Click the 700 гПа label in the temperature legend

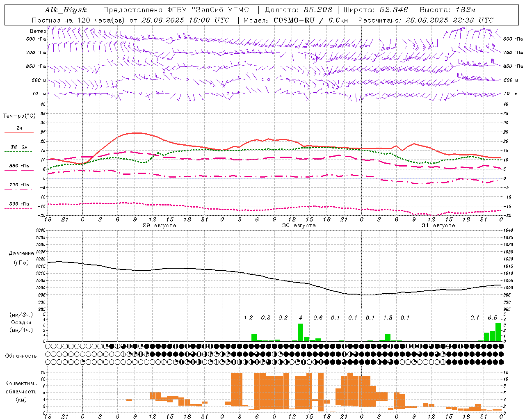19,185
